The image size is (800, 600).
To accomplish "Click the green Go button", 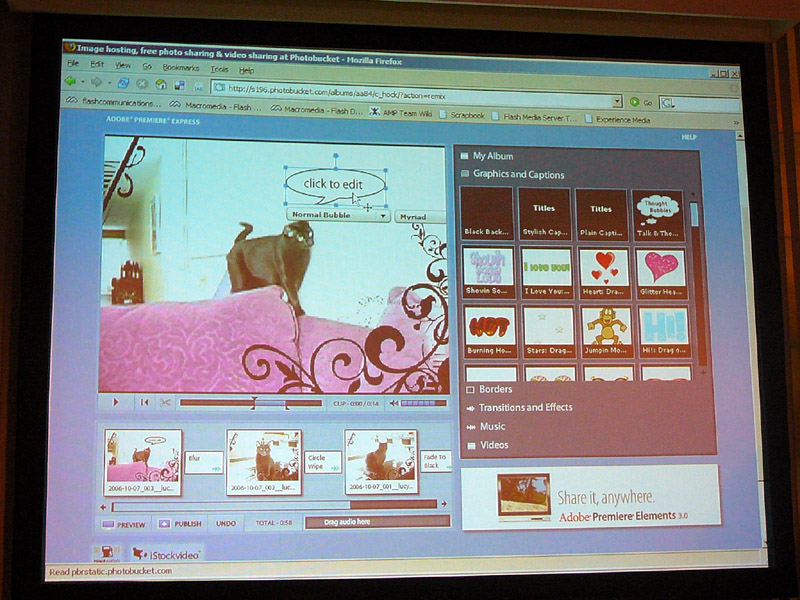I will click(x=640, y=102).
